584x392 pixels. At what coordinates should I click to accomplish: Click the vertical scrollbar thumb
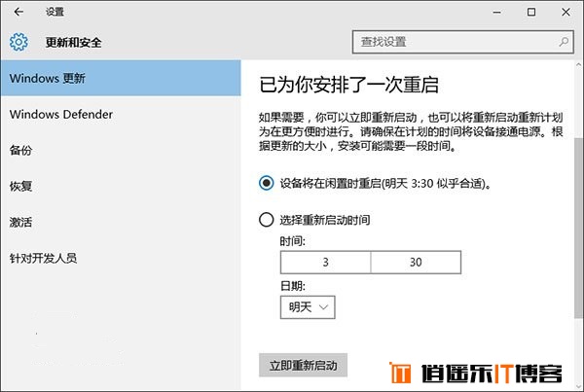click(579, 228)
